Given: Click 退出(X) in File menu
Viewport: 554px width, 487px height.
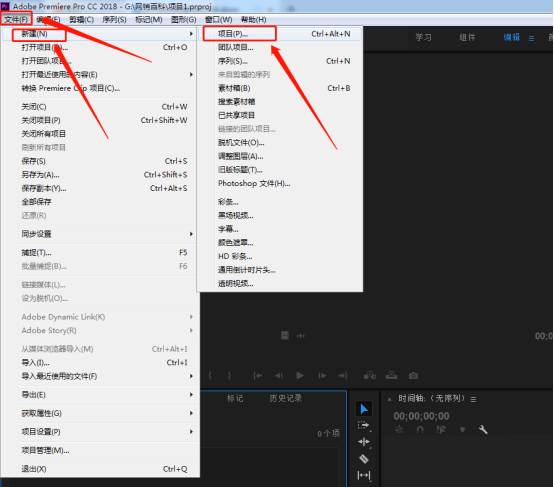Looking at the screenshot, I should pyautogui.click(x=99, y=469).
